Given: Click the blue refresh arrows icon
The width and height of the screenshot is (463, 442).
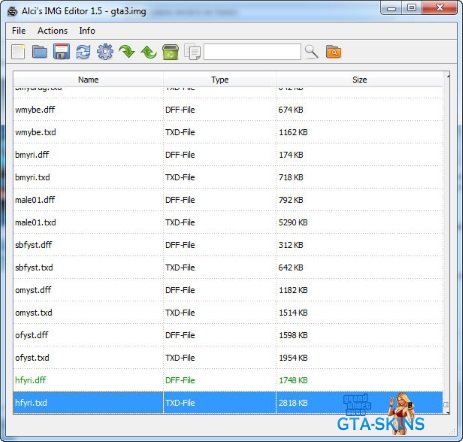Looking at the screenshot, I should click(x=83, y=52).
